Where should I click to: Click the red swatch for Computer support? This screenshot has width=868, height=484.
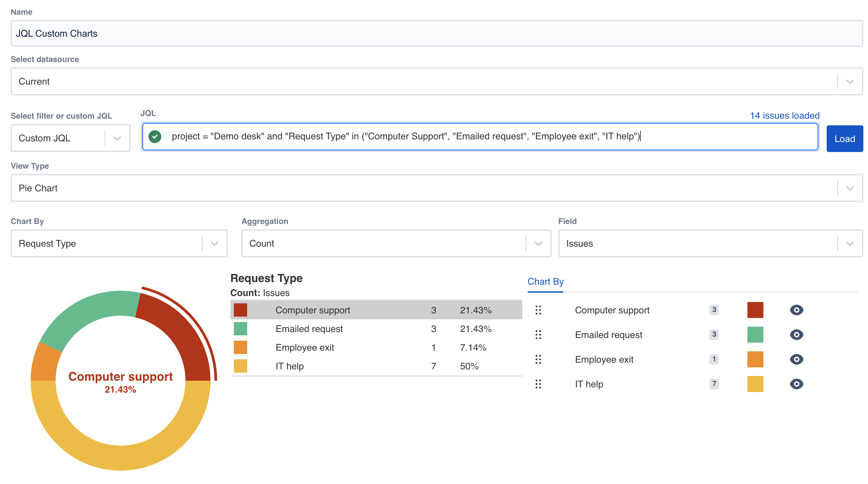755,310
